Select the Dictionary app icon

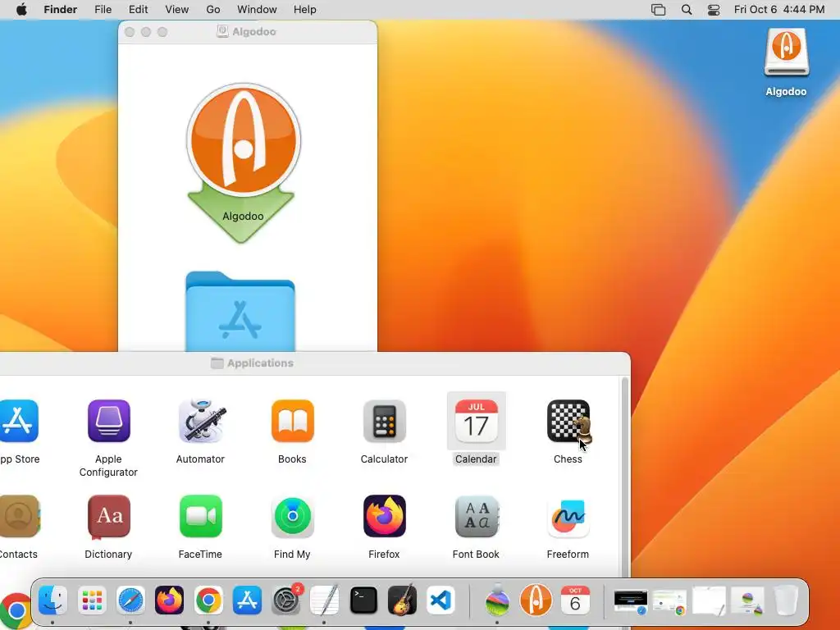coord(109,517)
